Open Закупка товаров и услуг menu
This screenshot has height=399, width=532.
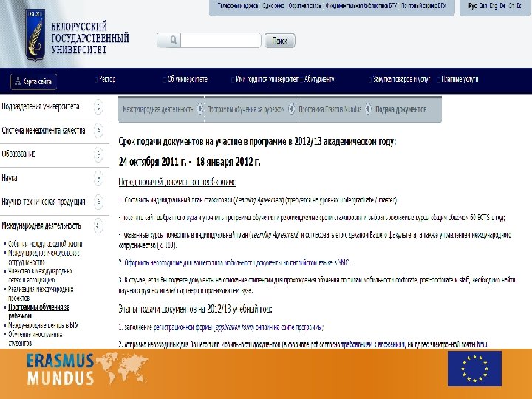tap(401, 79)
